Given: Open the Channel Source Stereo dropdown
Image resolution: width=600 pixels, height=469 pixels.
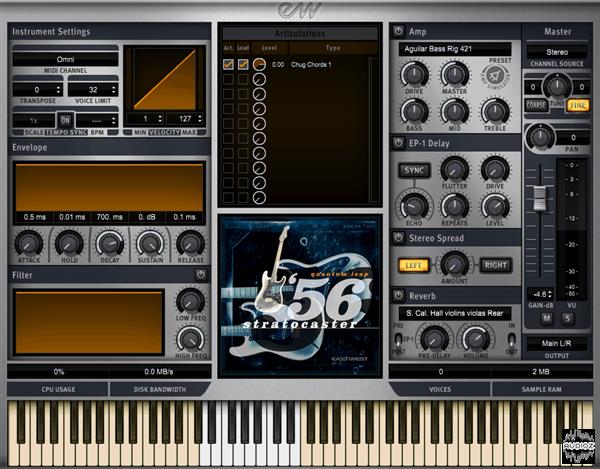Looking at the screenshot, I should (557, 52).
